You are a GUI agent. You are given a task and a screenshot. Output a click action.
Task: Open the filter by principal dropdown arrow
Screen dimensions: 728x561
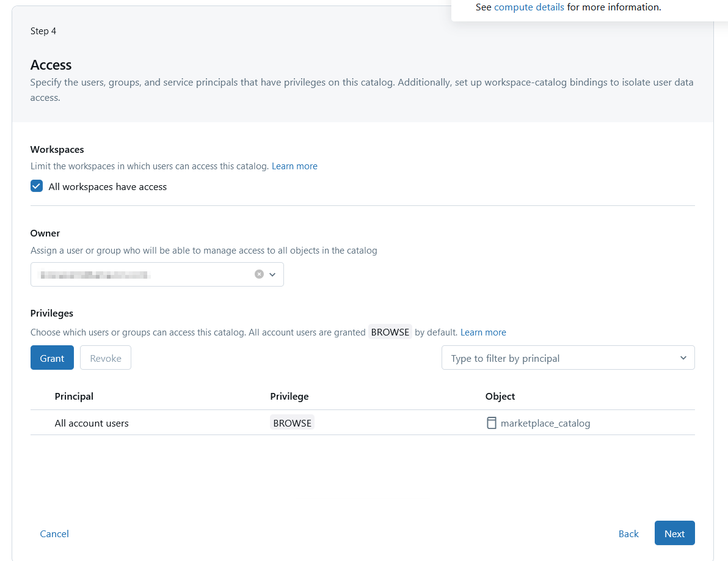(683, 358)
